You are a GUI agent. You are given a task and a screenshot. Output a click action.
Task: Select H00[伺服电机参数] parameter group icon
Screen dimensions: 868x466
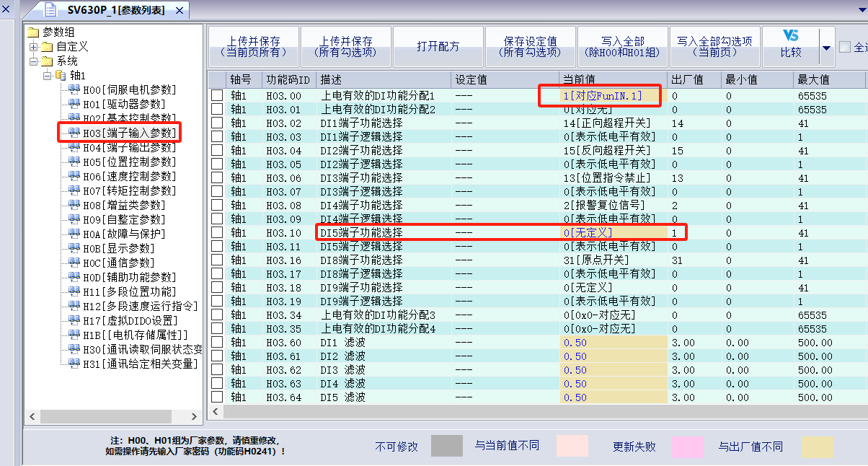(x=74, y=90)
